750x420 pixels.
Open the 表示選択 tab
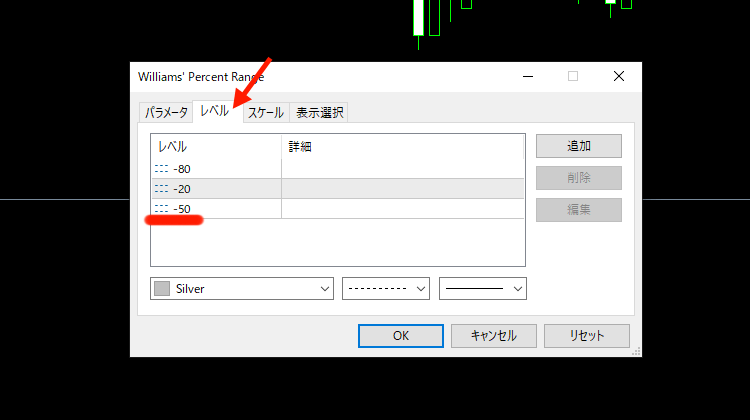click(319, 112)
